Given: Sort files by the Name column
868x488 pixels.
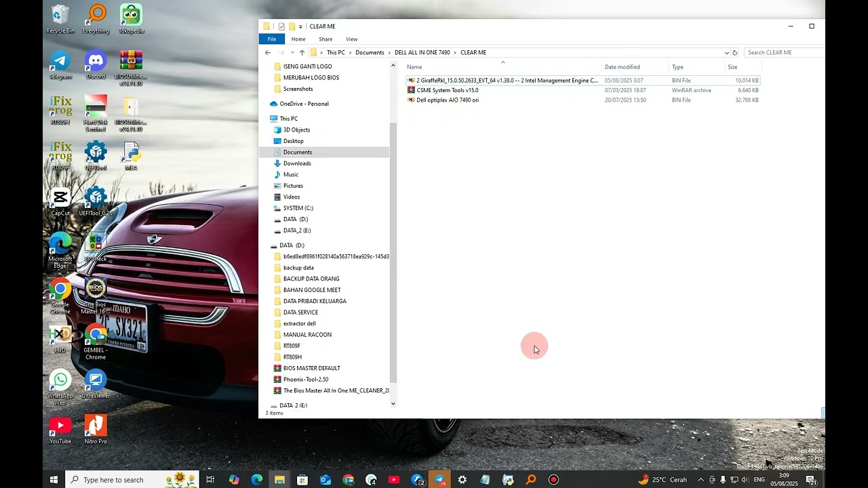Looking at the screenshot, I should point(414,67).
